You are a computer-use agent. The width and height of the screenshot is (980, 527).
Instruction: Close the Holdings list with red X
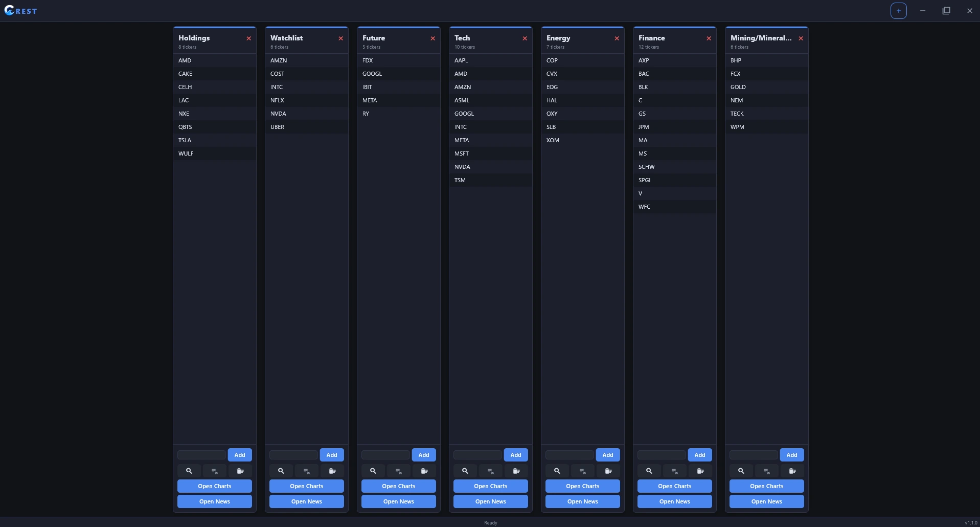[249, 38]
